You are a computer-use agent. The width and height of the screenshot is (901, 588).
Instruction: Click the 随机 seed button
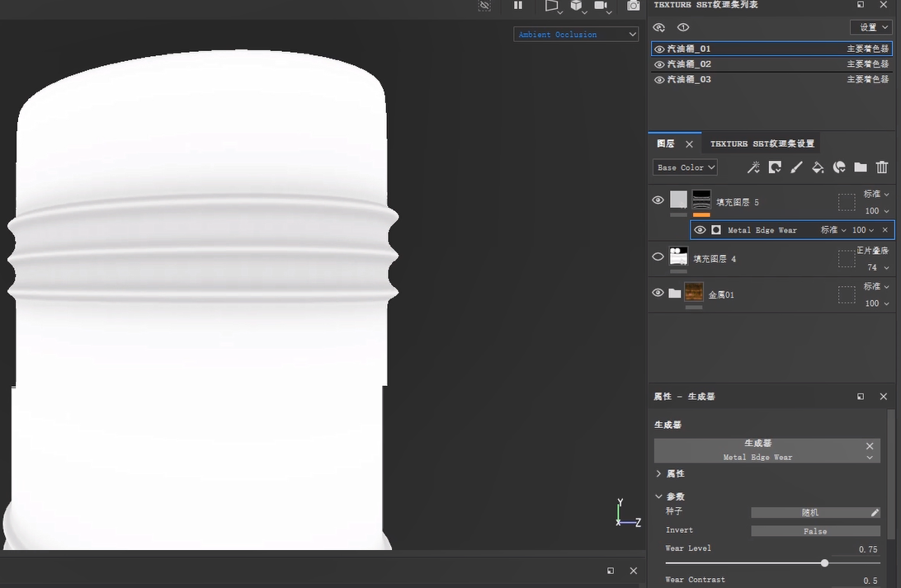coord(809,512)
